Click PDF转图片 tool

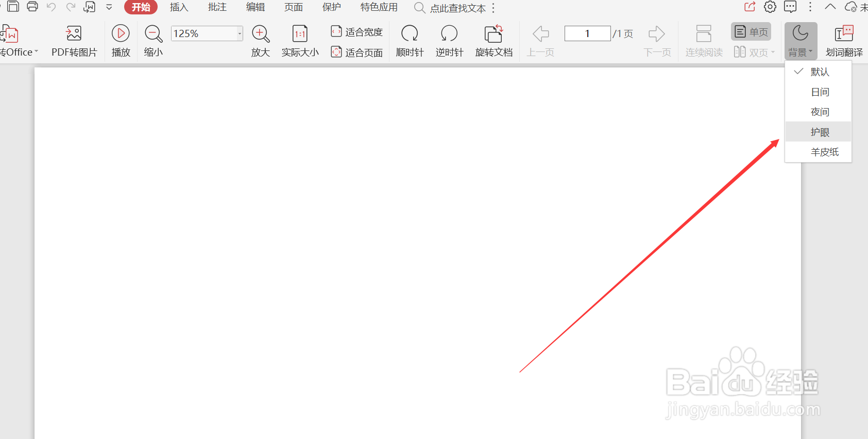(x=74, y=41)
